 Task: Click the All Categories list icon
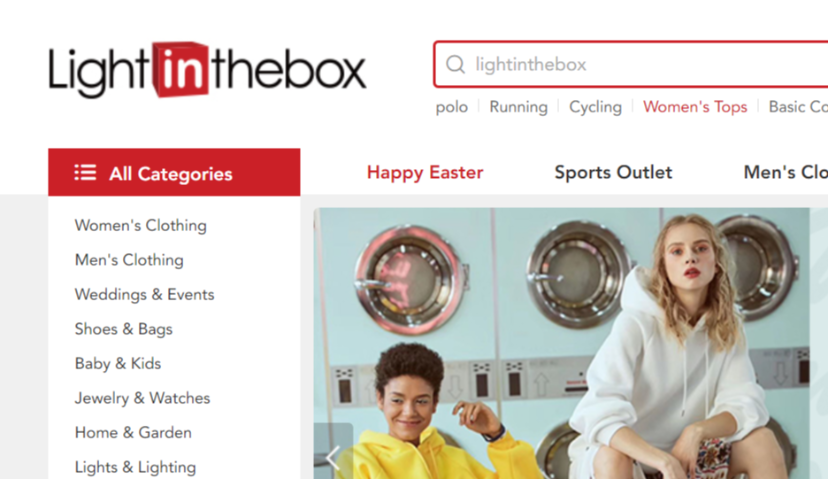coord(85,173)
